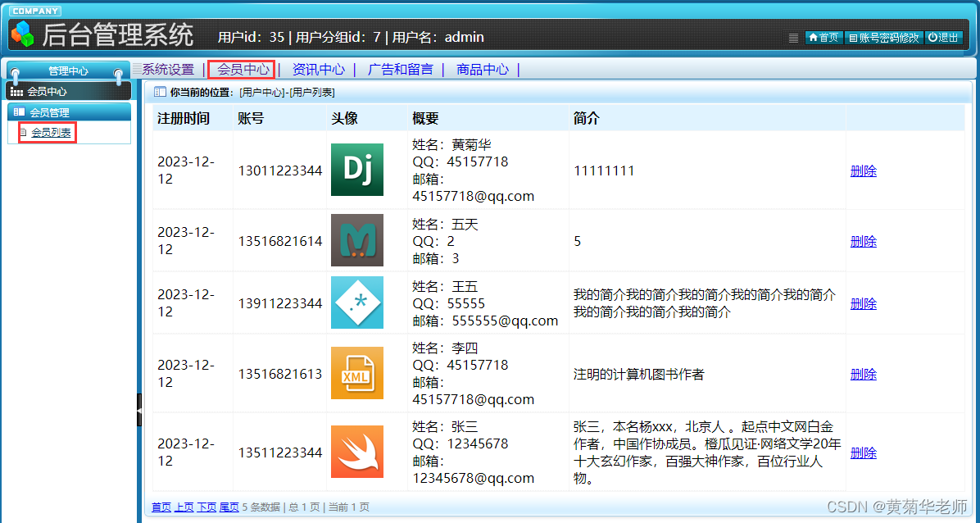This screenshot has height=523, width=980.
Task: Jump to last page with 尾页
Action: pyautogui.click(x=229, y=507)
